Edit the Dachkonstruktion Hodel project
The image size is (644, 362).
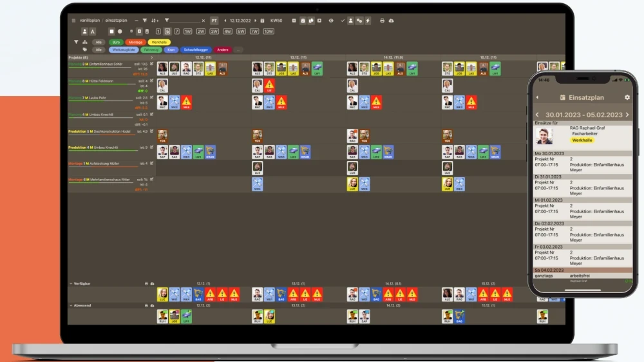[151, 131]
